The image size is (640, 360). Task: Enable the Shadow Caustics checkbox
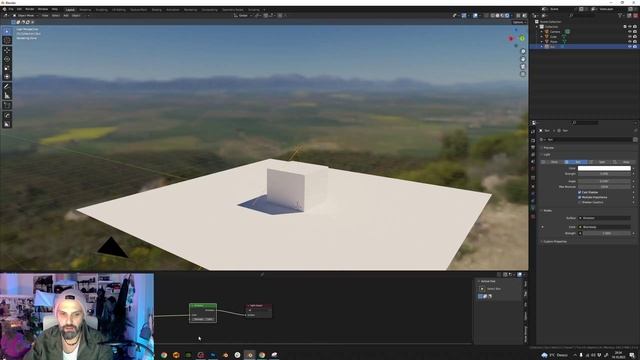click(x=580, y=202)
